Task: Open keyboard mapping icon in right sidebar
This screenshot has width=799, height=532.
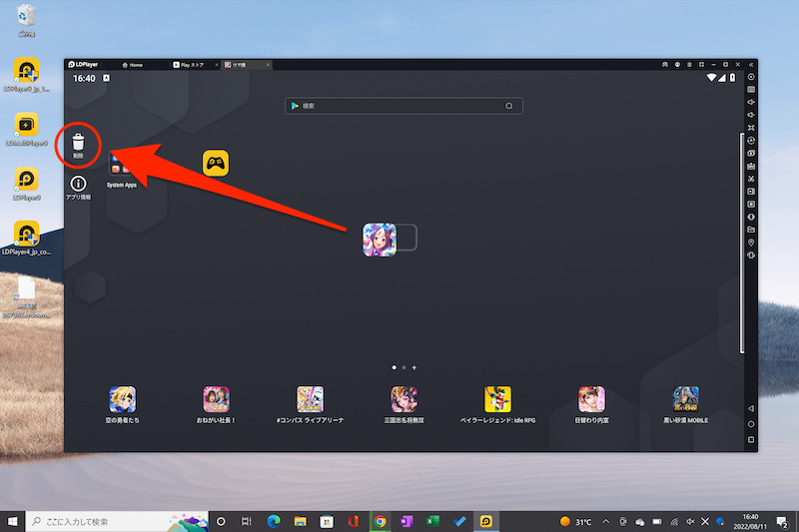Action: (751, 90)
